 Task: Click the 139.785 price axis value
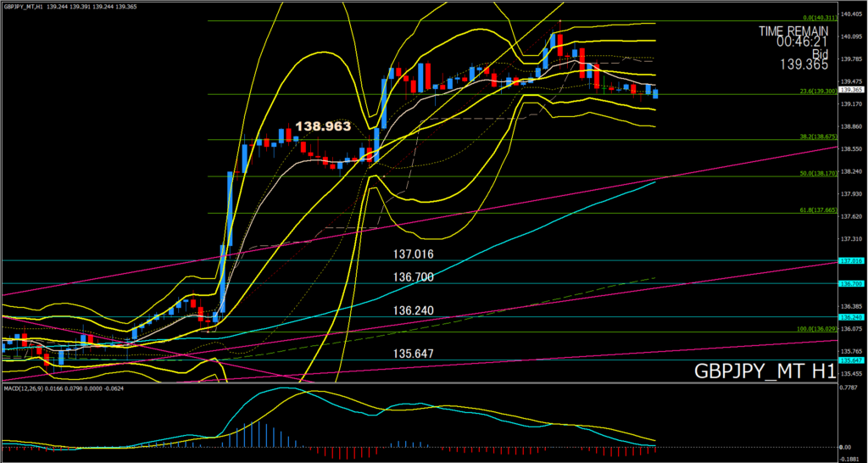point(853,59)
